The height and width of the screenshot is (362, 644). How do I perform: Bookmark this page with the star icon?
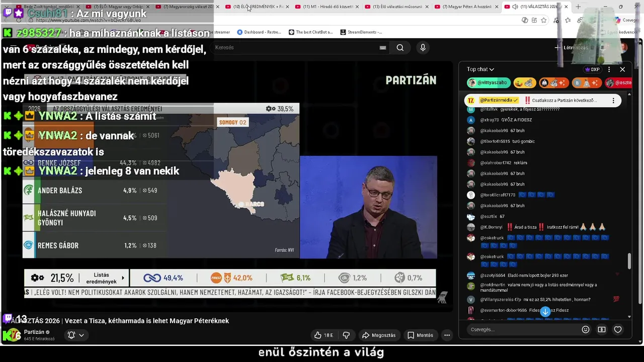pyautogui.click(x=544, y=20)
